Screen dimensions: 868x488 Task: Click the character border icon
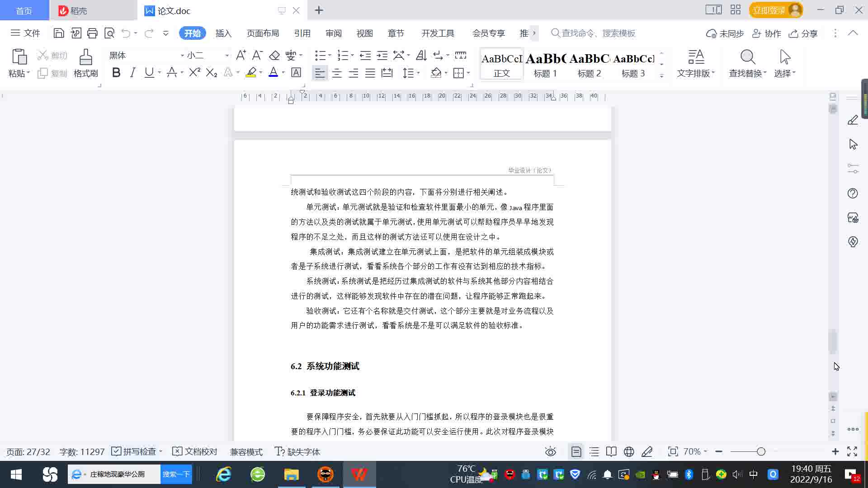point(296,72)
